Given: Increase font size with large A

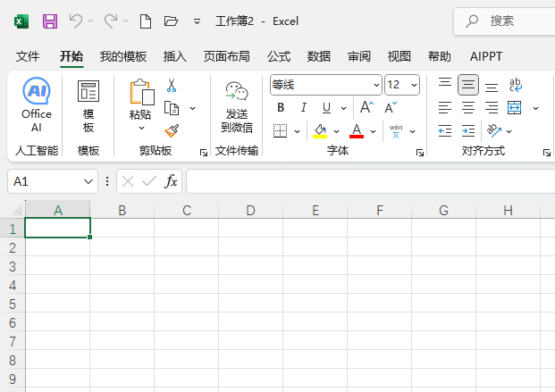Looking at the screenshot, I should 366,107.
